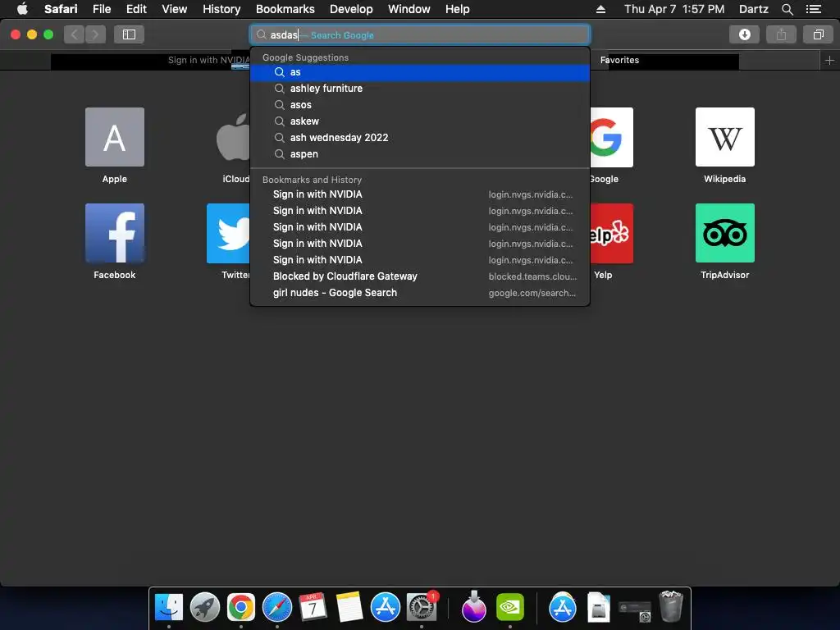
Task: Open App Store icon next to Notes
Action: pos(386,608)
